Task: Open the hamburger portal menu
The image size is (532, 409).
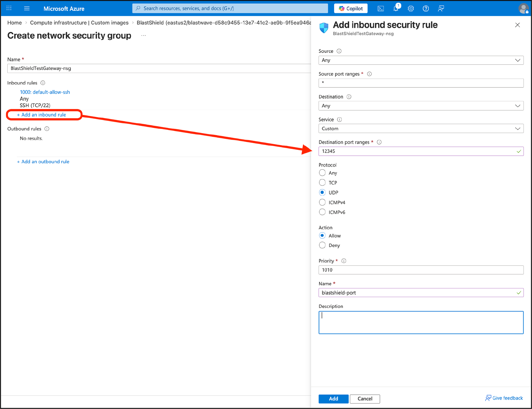Action: [27, 8]
